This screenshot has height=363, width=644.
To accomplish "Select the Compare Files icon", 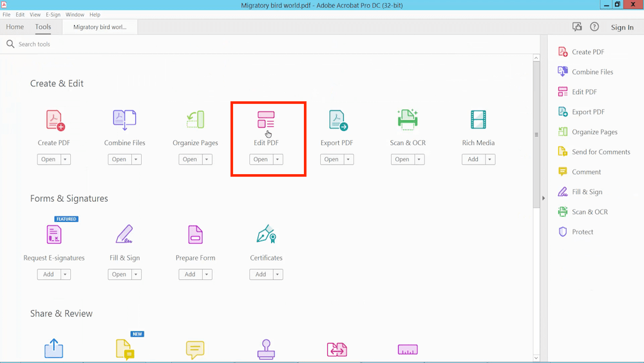I will [337, 349].
